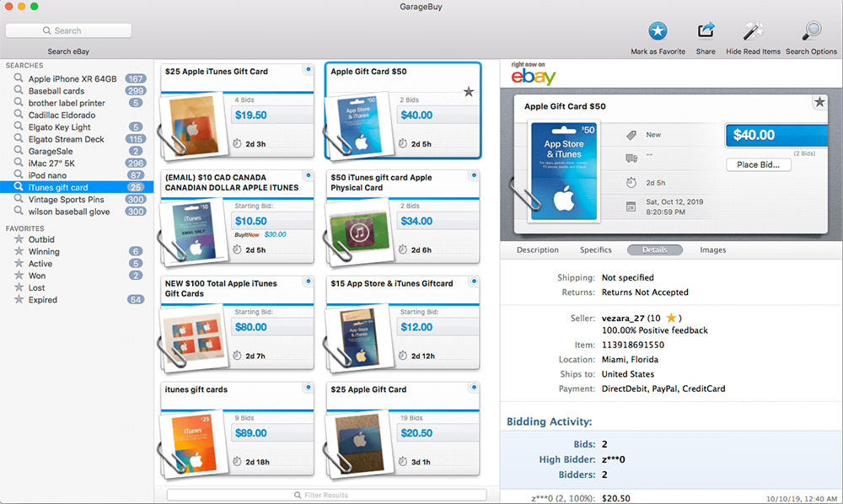Image resolution: width=843 pixels, height=504 pixels.
Task: Click the $89.00 price on itunes gift cards
Action: point(250,433)
